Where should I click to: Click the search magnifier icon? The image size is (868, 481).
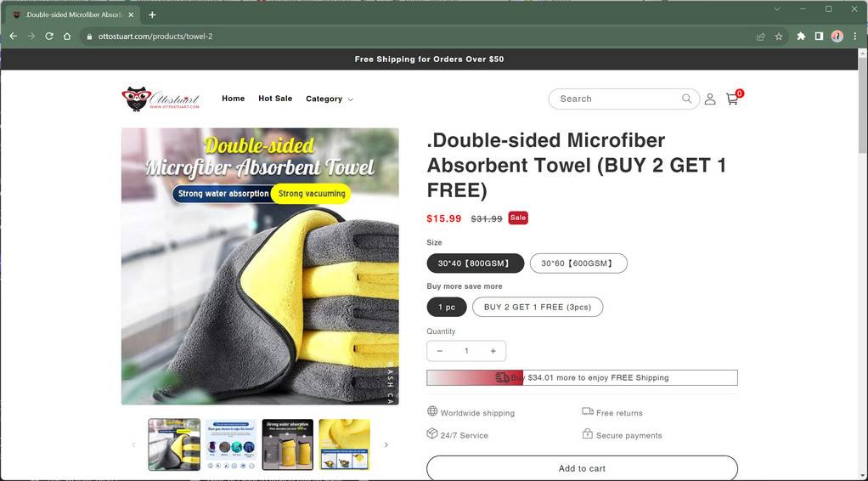[x=686, y=99]
